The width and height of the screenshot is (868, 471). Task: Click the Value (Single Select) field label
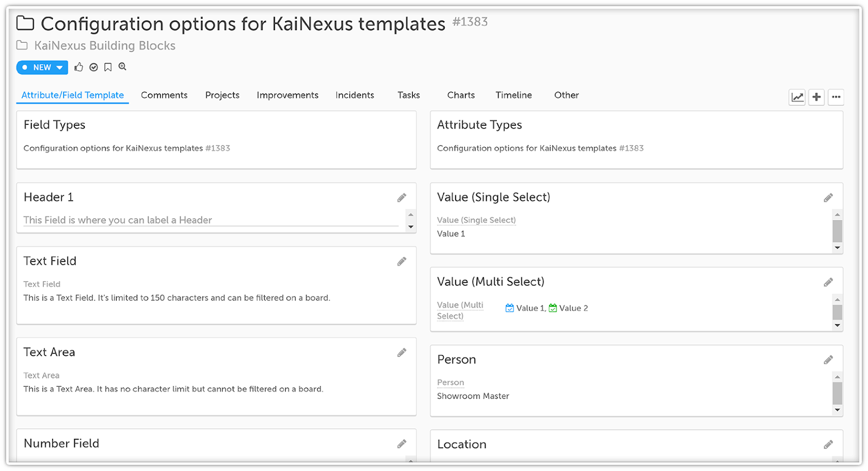point(476,220)
